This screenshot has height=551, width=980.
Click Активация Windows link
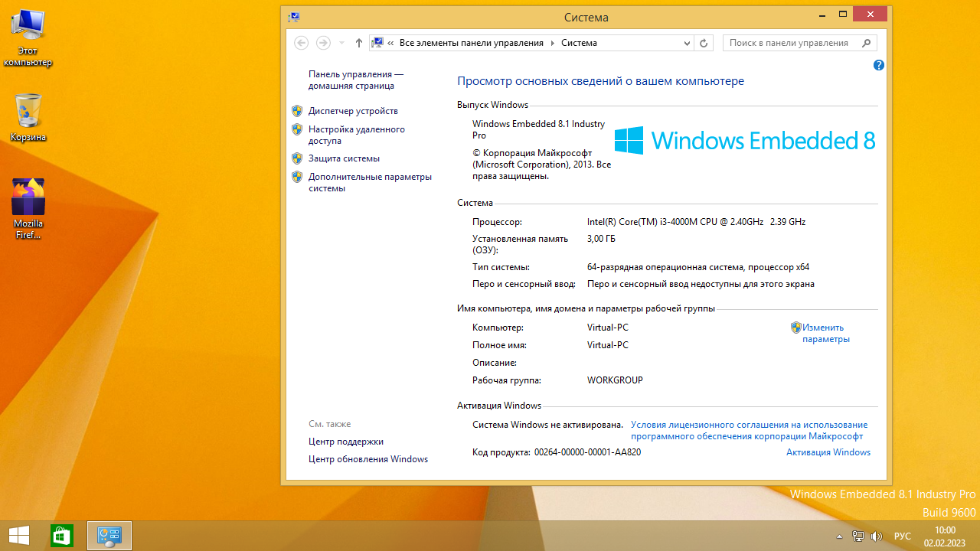tap(828, 452)
